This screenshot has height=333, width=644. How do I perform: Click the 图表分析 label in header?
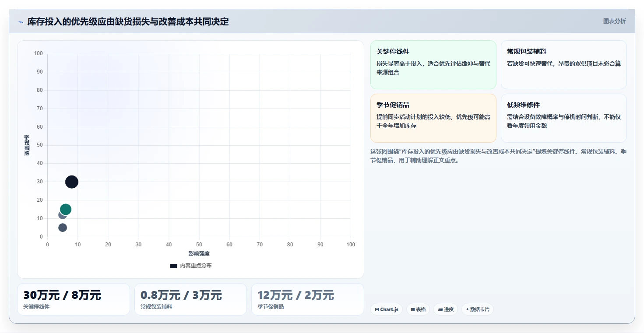[x=614, y=21]
